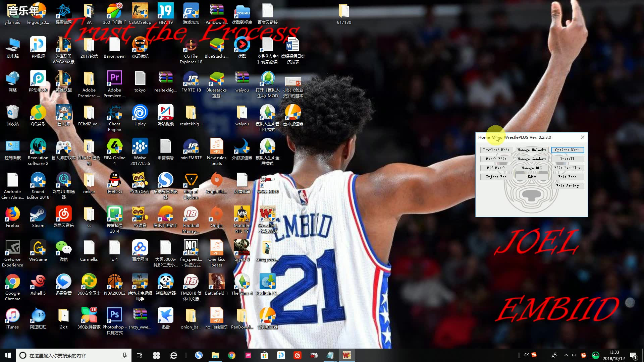Screen dimensions: 644x362
Task: Open the Origin desktop icon
Action: (216, 215)
